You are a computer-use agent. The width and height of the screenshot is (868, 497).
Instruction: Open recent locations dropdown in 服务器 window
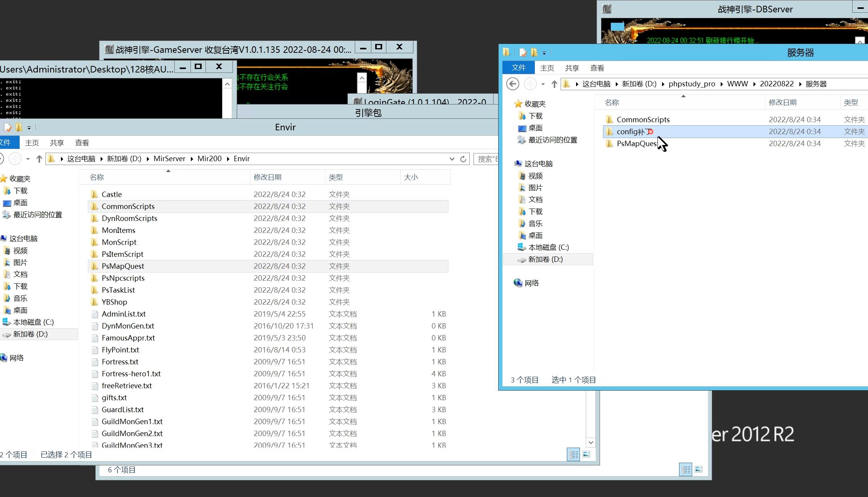(x=543, y=84)
